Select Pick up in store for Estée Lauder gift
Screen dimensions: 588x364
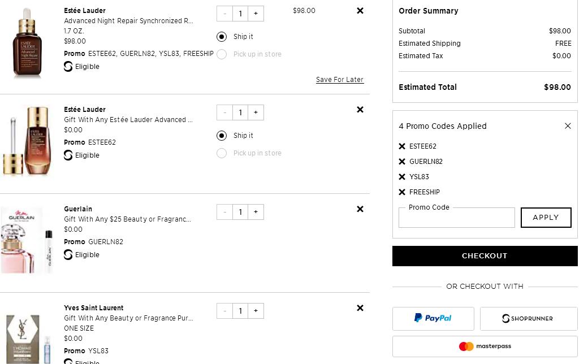pos(222,153)
